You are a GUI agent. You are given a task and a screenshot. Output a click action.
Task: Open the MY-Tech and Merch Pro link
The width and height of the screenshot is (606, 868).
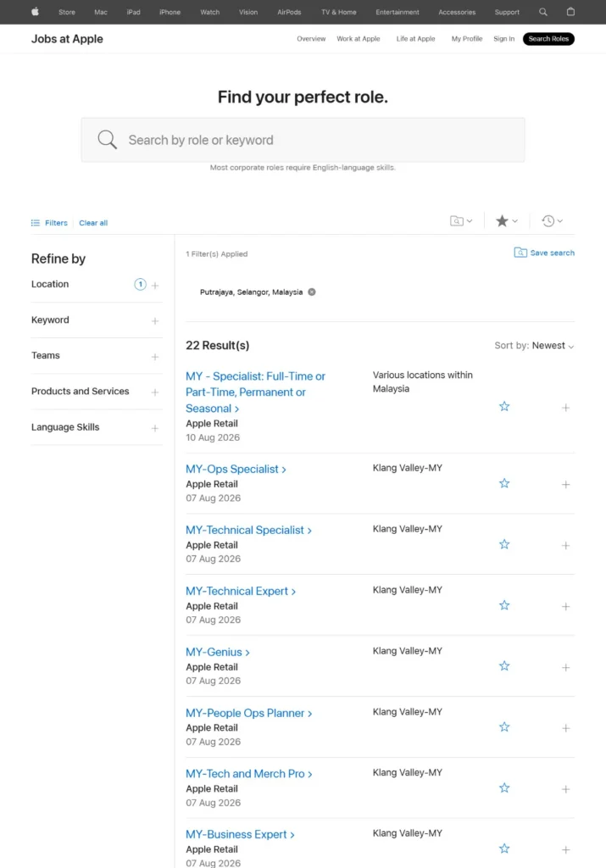pyautogui.click(x=249, y=773)
